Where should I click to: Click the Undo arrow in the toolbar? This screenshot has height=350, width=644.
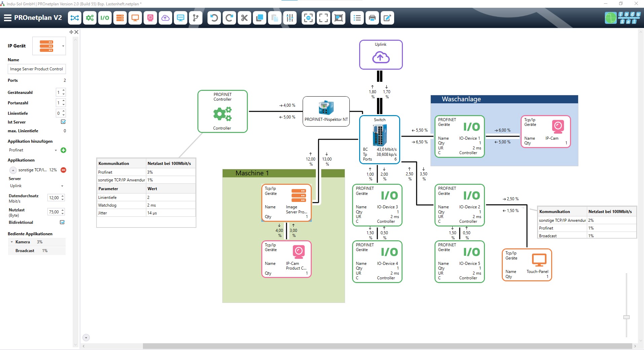(214, 18)
